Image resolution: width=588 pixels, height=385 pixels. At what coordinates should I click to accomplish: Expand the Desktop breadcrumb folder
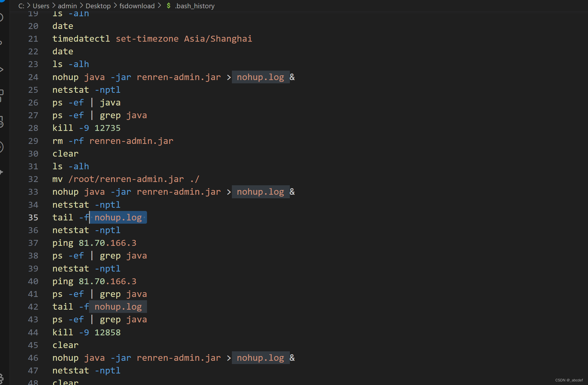98,6
